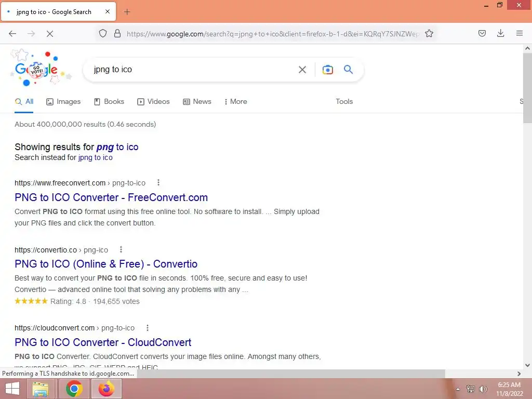Image resolution: width=532 pixels, height=399 pixels.
Task: Open 'PNG to ICO (Online & Free) - Convertio'
Action: pyautogui.click(x=106, y=263)
